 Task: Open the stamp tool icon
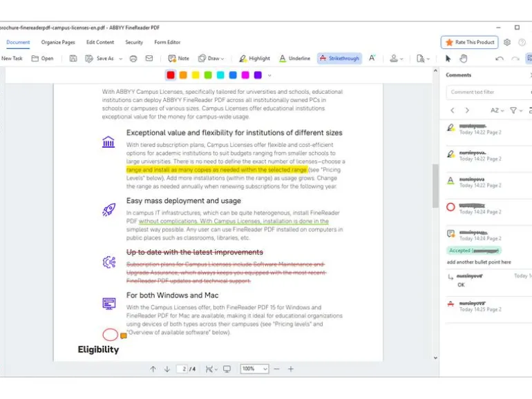(x=394, y=58)
